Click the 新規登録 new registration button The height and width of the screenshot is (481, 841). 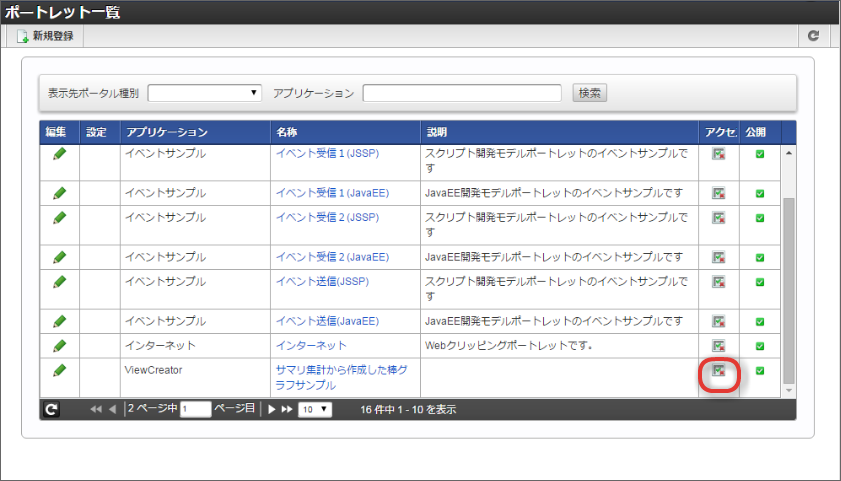coord(45,36)
